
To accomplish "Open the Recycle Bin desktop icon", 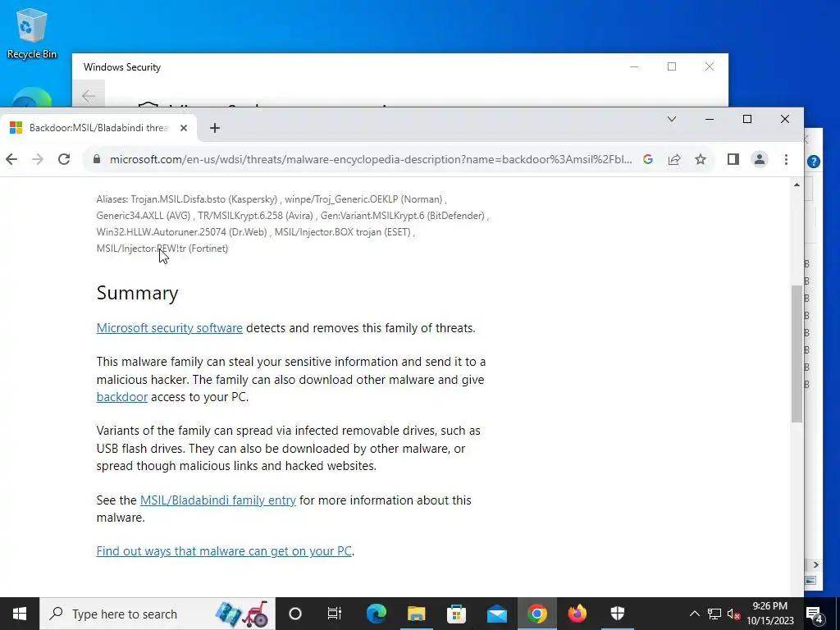I will pyautogui.click(x=32, y=34).
